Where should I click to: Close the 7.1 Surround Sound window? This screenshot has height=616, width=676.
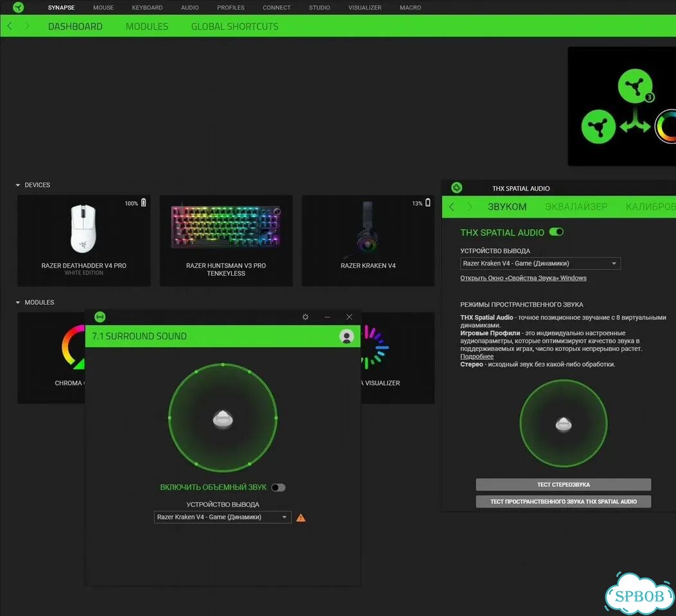tap(349, 317)
